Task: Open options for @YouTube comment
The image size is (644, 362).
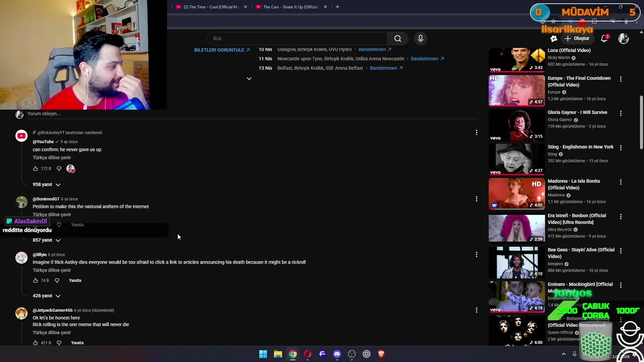Action: [x=476, y=133]
